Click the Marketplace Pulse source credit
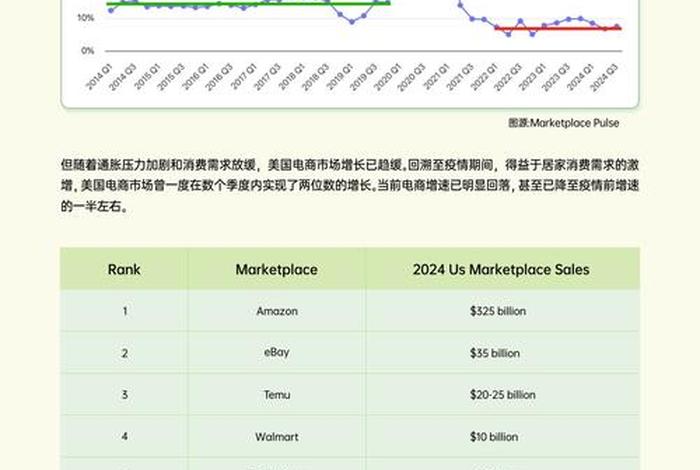700x470 pixels. click(x=563, y=123)
